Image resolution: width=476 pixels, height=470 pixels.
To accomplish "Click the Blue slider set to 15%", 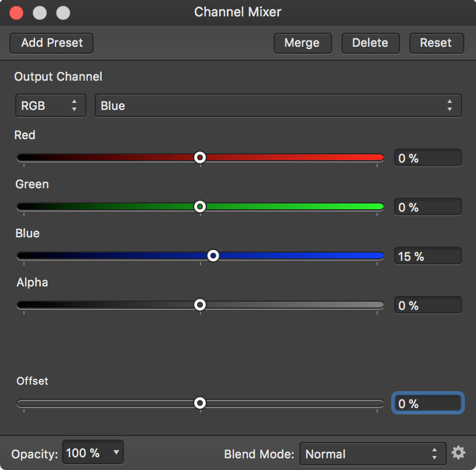I will tap(213, 255).
